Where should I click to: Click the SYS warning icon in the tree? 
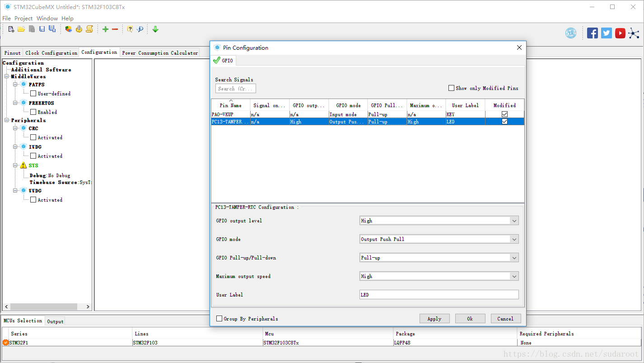23,165
